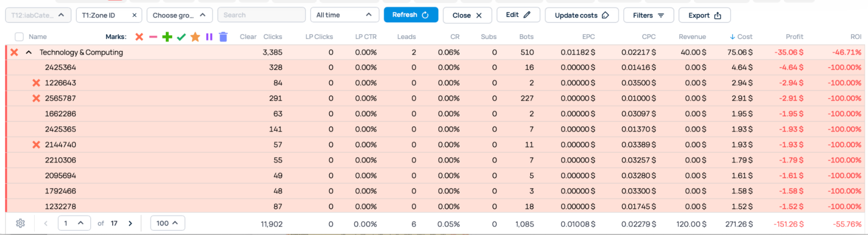This screenshot has height=235, width=868.
Task: Click the Export button
Action: (x=704, y=15)
